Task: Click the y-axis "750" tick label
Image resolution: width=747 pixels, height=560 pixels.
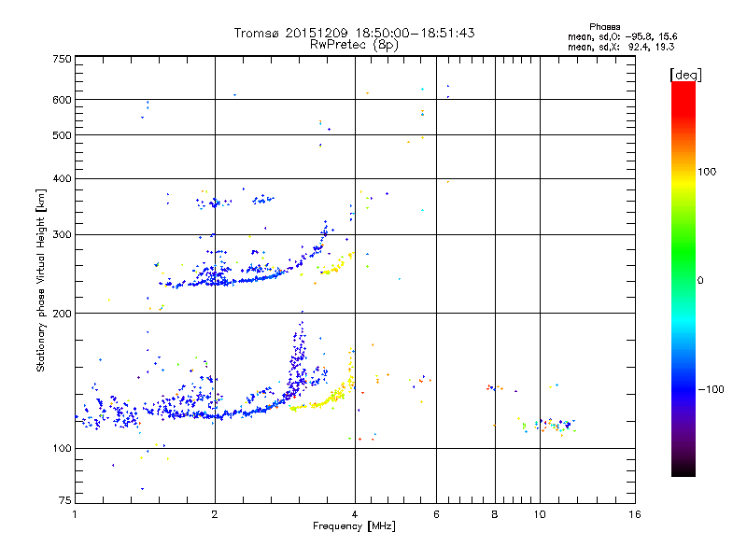Action: pyautogui.click(x=62, y=59)
